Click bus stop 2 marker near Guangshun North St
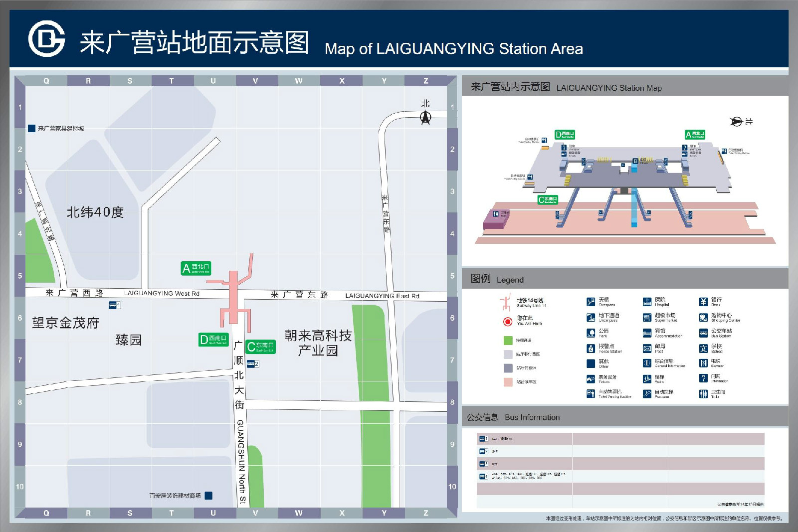This screenshot has width=798, height=532. click(252, 364)
